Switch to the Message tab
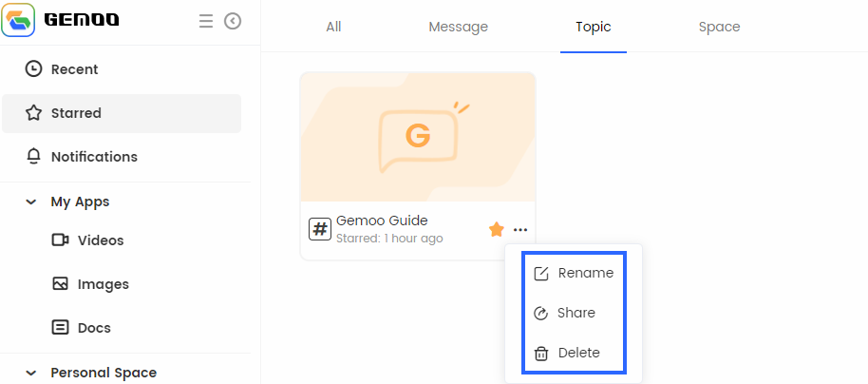 (x=459, y=27)
